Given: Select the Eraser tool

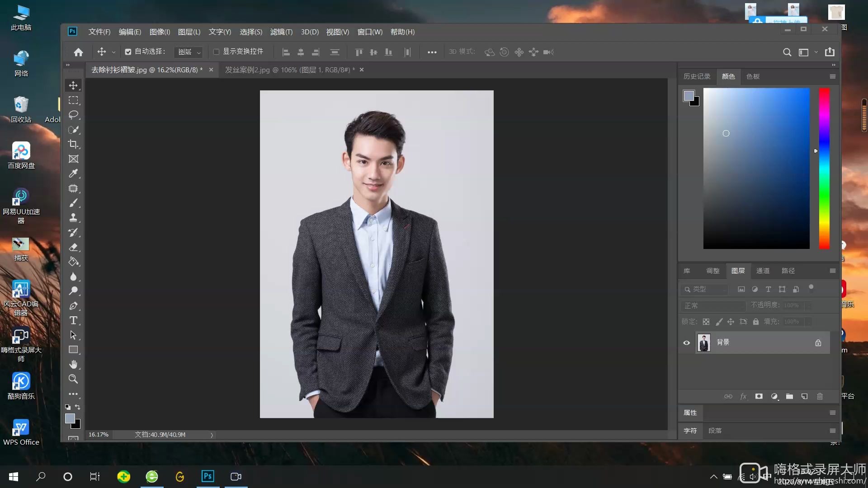Looking at the screenshot, I should 73,247.
